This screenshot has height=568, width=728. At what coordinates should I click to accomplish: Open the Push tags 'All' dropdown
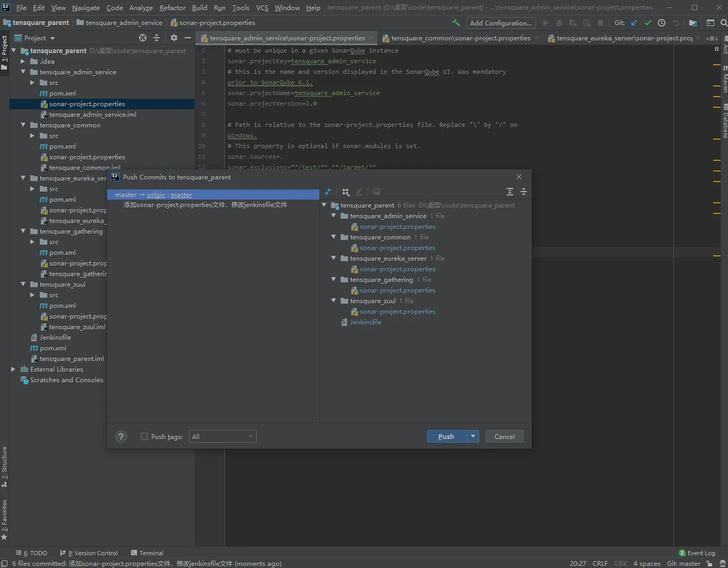pos(222,436)
